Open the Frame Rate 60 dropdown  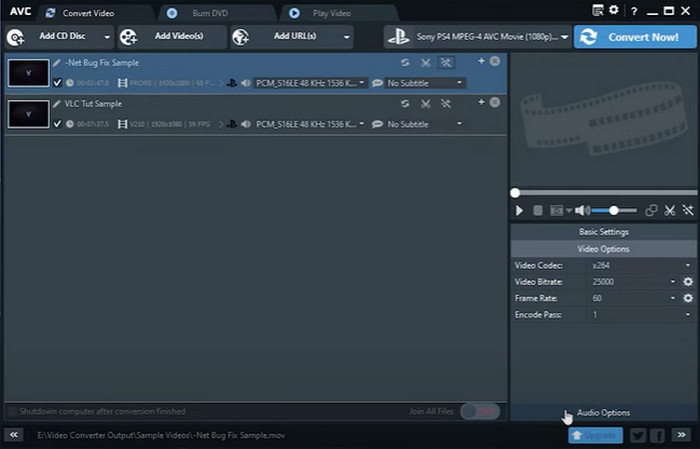click(634, 298)
